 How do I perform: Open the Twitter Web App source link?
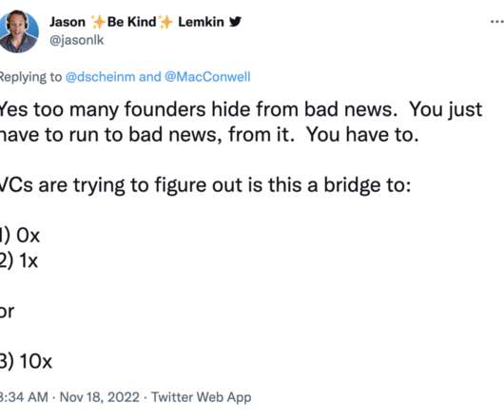202,397
